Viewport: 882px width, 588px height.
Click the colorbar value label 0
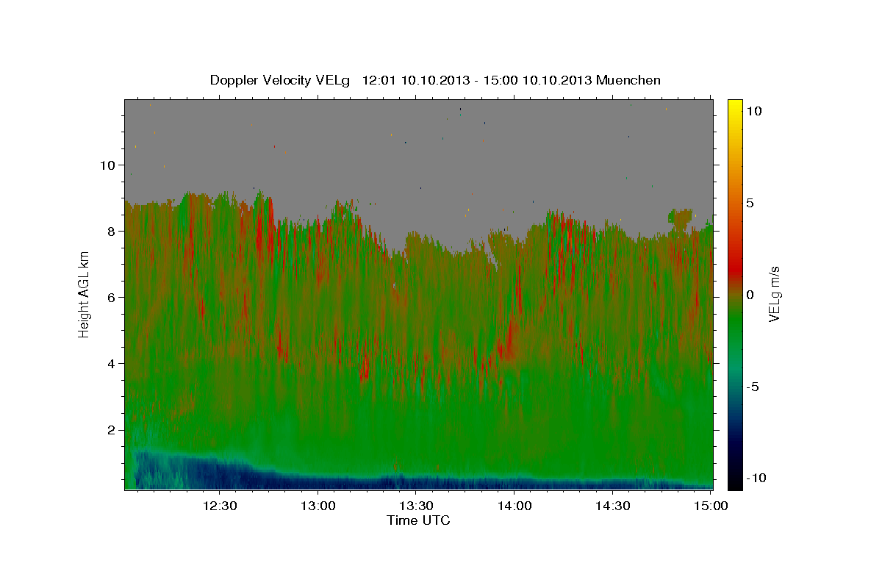pos(750,295)
